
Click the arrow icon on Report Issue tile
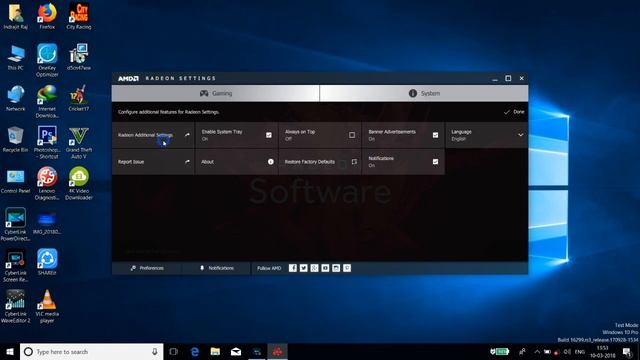click(x=187, y=162)
